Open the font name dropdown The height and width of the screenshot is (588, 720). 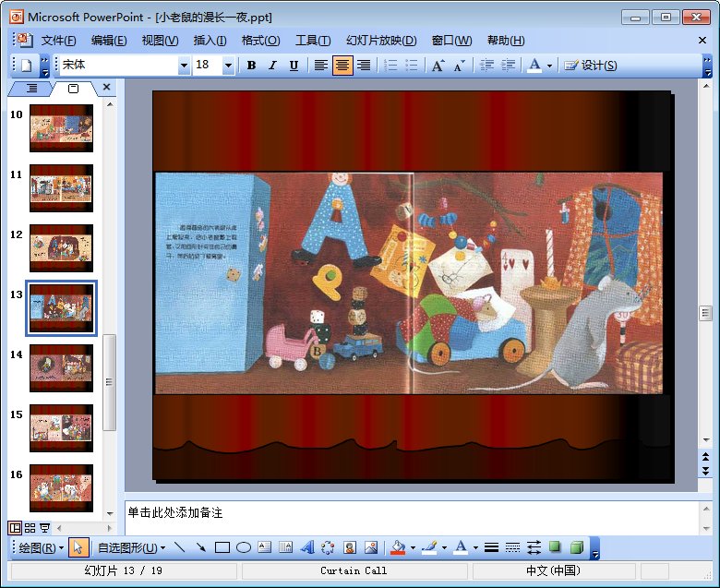pyautogui.click(x=184, y=66)
